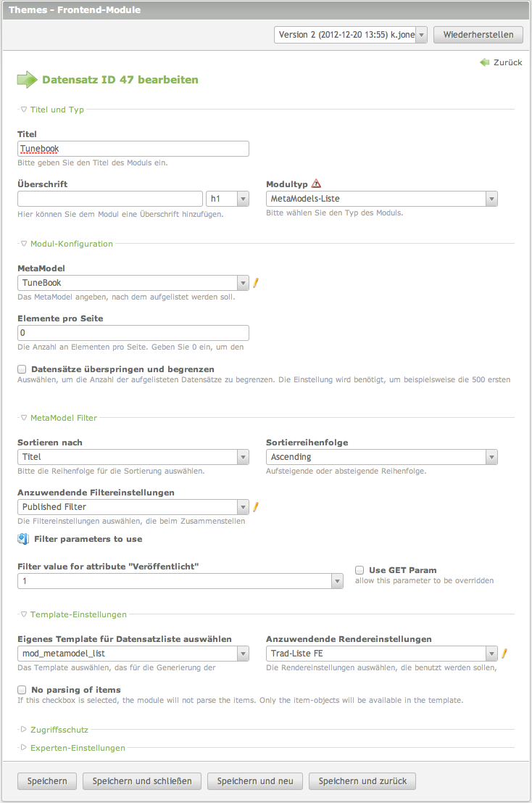The width and height of the screenshot is (532, 803).
Task: Open the h1 heading level dropdown
Action: pyautogui.click(x=243, y=198)
